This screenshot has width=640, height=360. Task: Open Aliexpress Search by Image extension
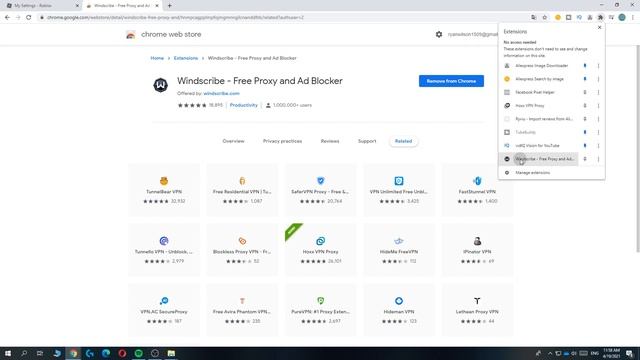[x=538, y=79]
